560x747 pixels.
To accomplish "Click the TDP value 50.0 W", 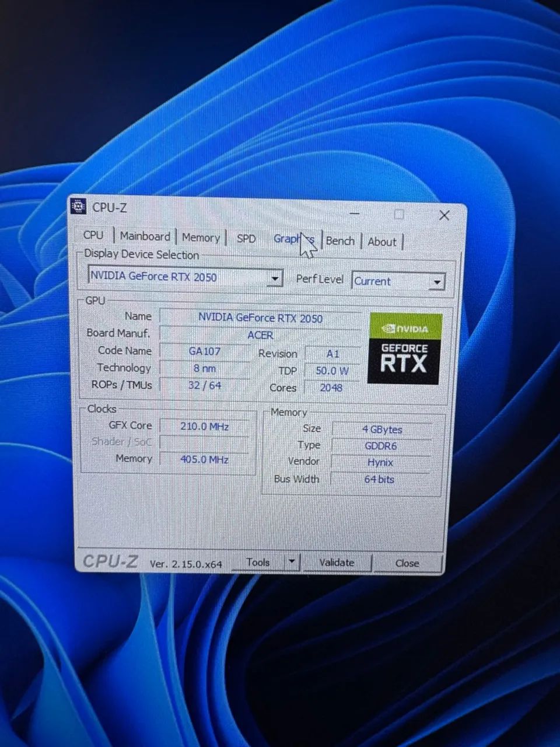I will point(332,371).
